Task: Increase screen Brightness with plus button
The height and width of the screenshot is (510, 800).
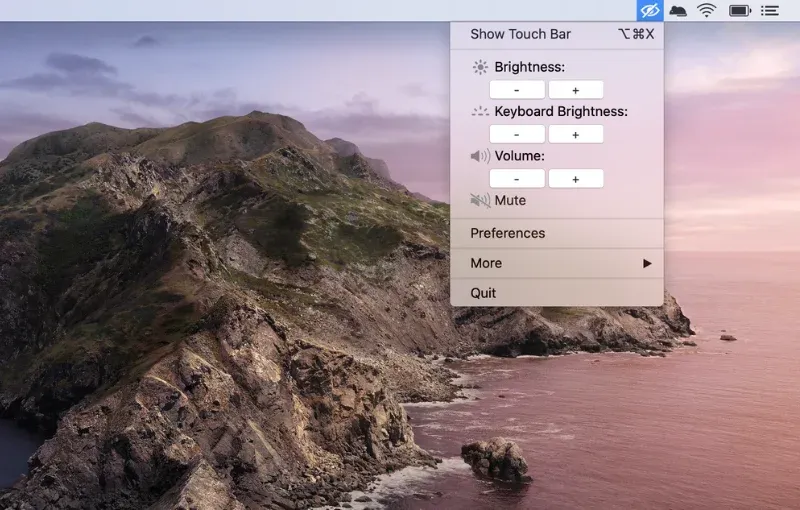Action: (x=576, y=90)
